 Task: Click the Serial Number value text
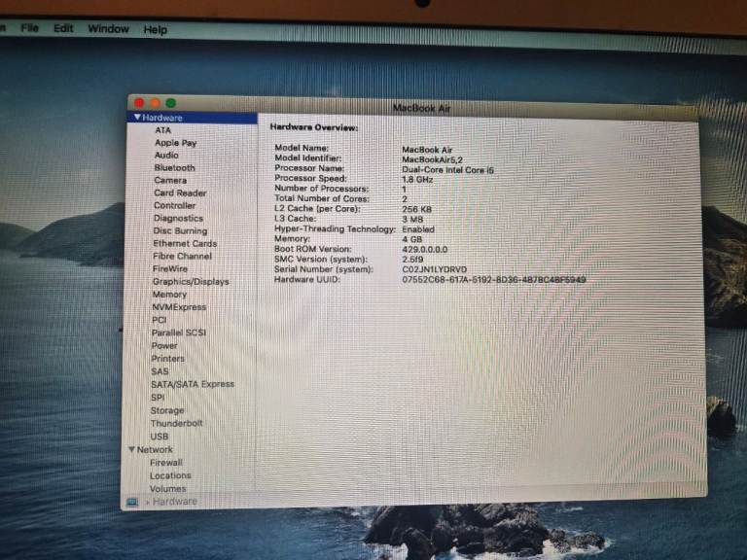435,269
